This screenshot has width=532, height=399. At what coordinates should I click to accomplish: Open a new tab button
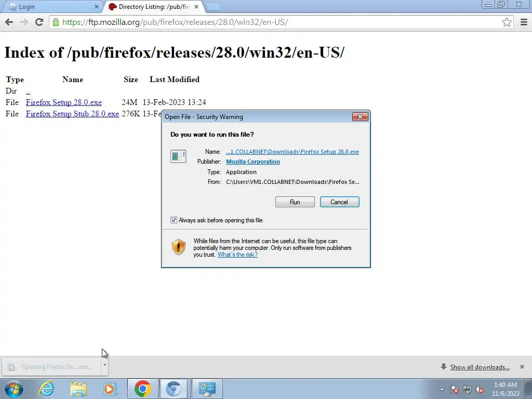213,6
